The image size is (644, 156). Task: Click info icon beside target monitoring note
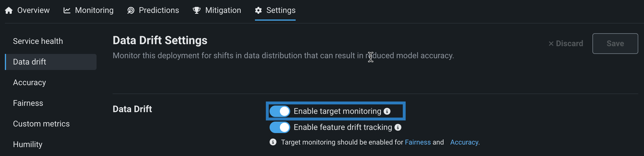273,142
